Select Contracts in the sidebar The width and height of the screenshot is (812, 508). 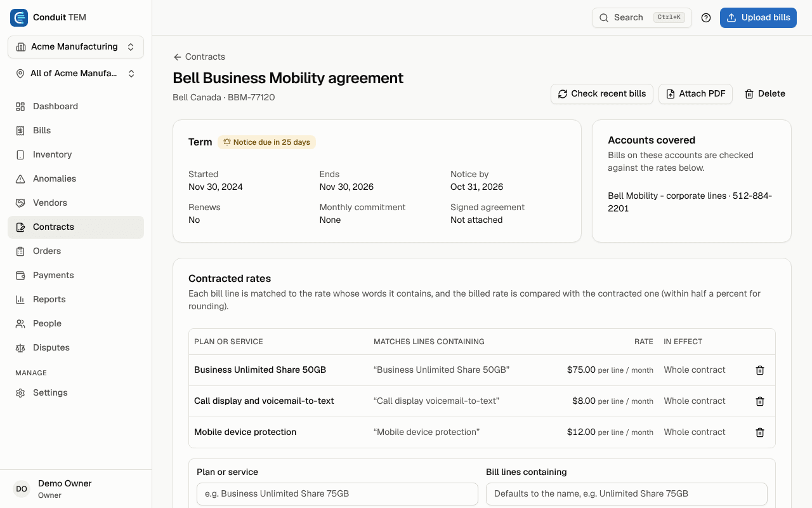pyautogui.click(x=76, y=227)
